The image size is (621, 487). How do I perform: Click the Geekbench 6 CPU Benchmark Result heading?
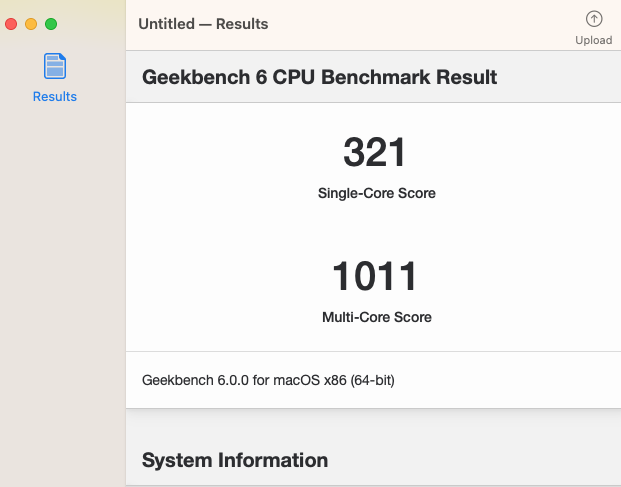coord(320,77)
